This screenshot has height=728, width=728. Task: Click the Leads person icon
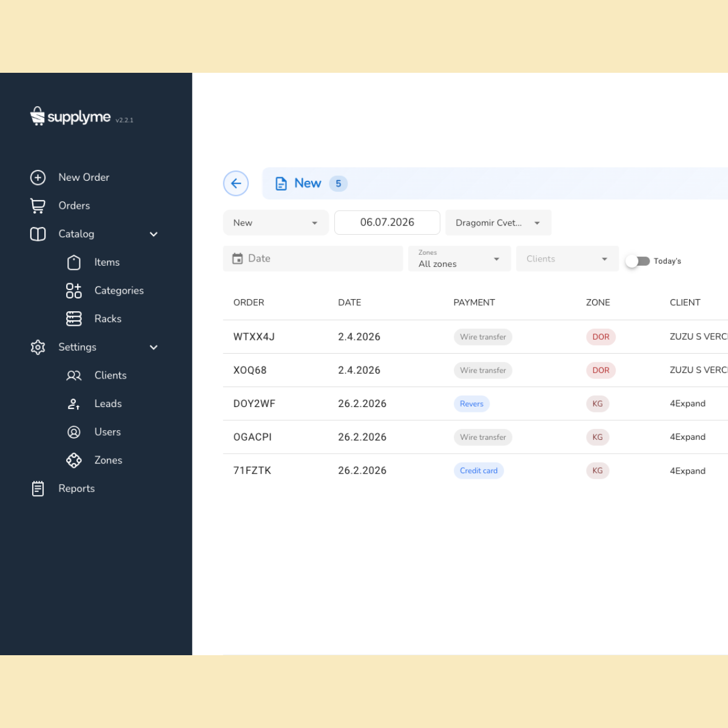(x=74, y=403)
